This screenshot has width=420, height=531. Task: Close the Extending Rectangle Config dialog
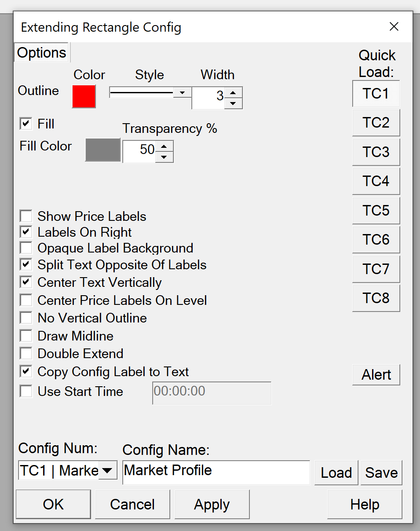click(394, 27)
